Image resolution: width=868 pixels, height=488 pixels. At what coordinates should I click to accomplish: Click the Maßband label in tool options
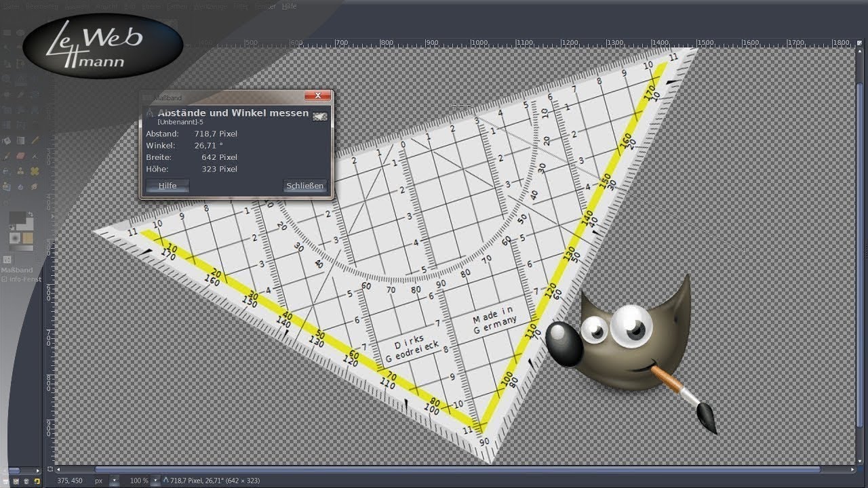17,270
